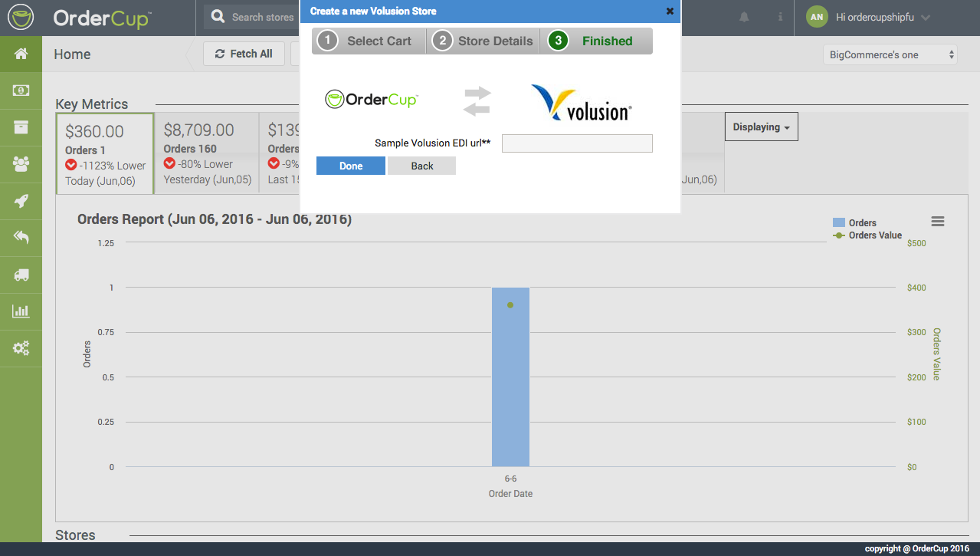Select the $8,709.00 Yesterday metric card

pos(207,153)
